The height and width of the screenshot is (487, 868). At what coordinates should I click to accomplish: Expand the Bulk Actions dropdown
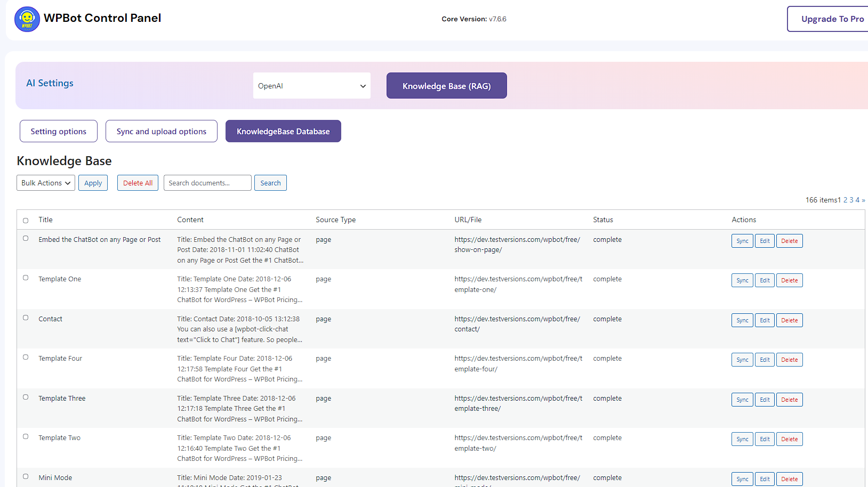(x=46, y=183)
